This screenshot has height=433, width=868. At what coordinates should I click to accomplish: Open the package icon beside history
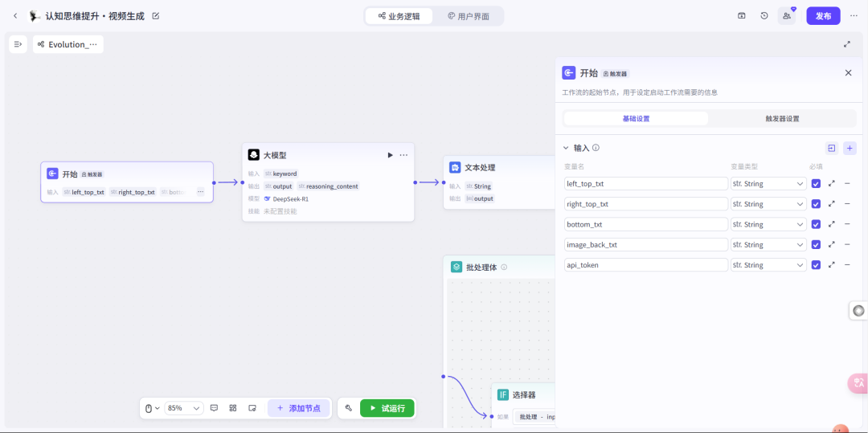pos(741,16)
